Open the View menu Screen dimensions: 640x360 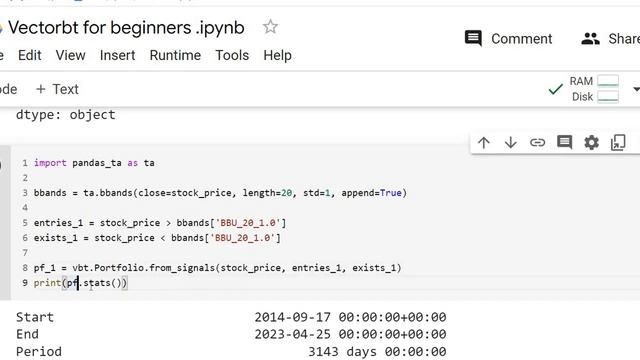tap(71, 55)
